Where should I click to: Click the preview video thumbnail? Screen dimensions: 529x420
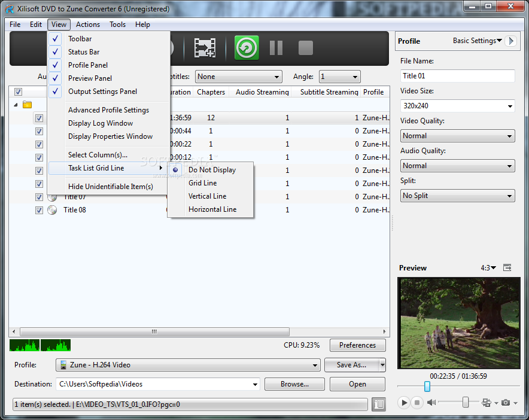tap(459, 323)
